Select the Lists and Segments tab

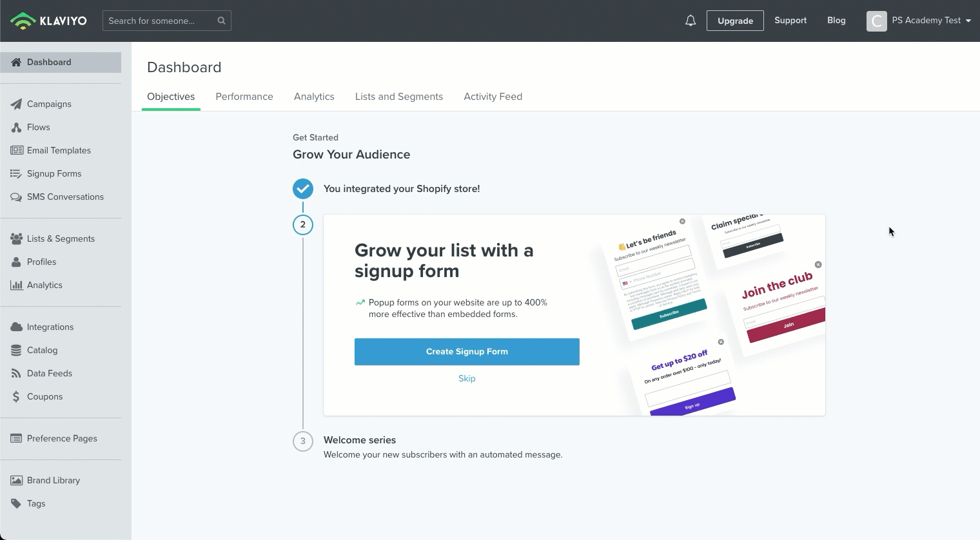[398, 97]
